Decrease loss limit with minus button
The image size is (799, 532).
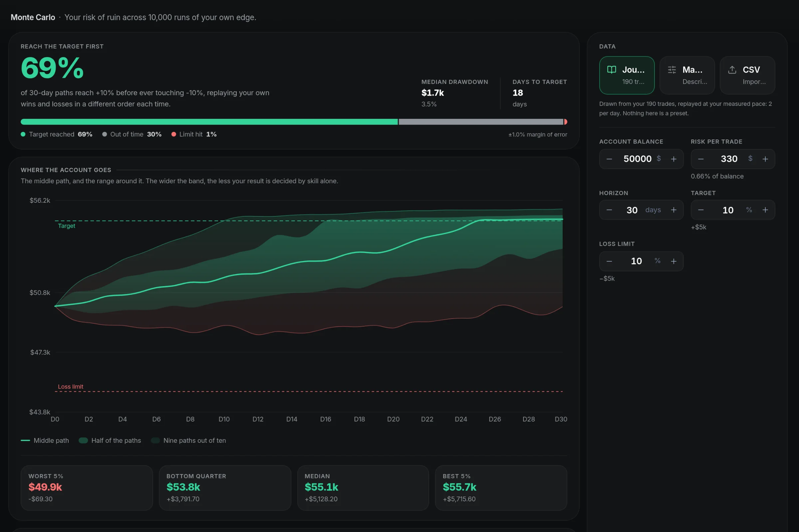[609, 261]
